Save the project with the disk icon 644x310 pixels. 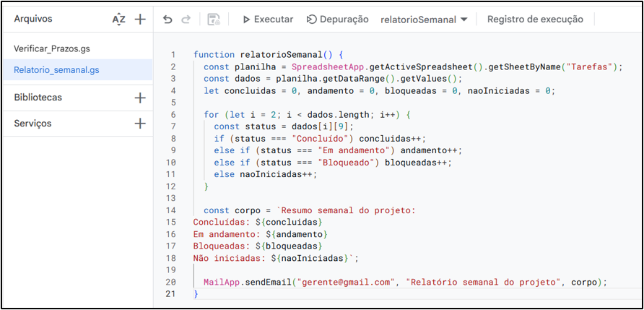pyautogui.click(x=214, y=20)
